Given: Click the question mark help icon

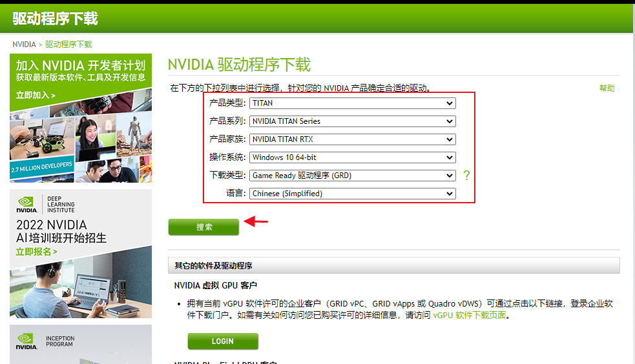Looking at the screenshot, I should point(466,175).
